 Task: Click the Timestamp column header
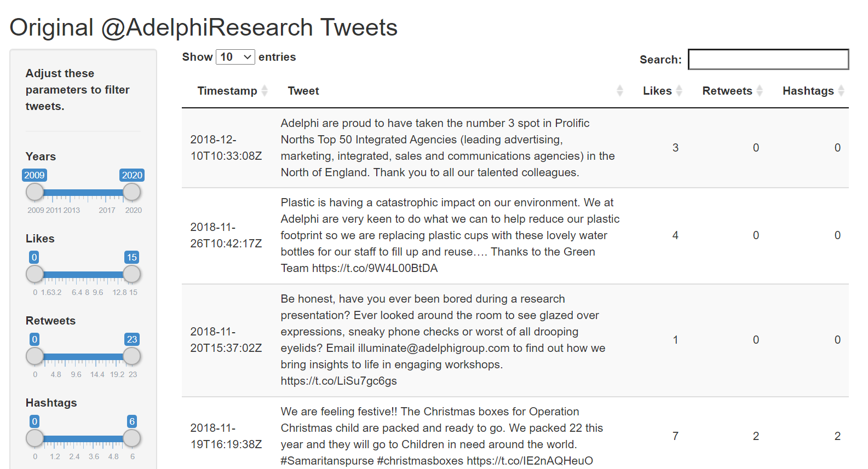pyautogui.click(x=227, y=91)
